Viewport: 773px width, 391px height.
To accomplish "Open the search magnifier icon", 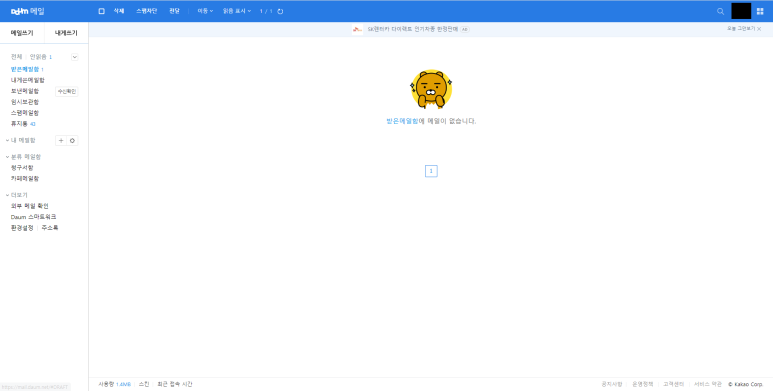I will click(x=720, y=11).
